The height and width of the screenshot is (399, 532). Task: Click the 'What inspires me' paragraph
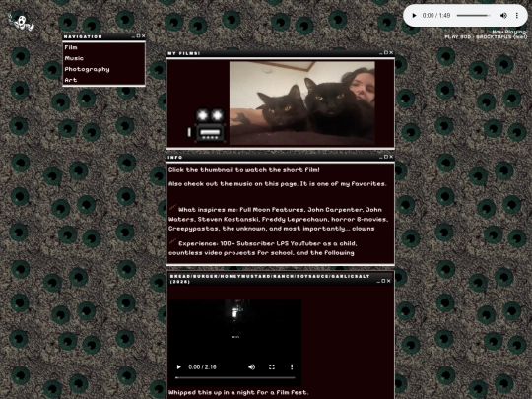click(x=278, y=219)
